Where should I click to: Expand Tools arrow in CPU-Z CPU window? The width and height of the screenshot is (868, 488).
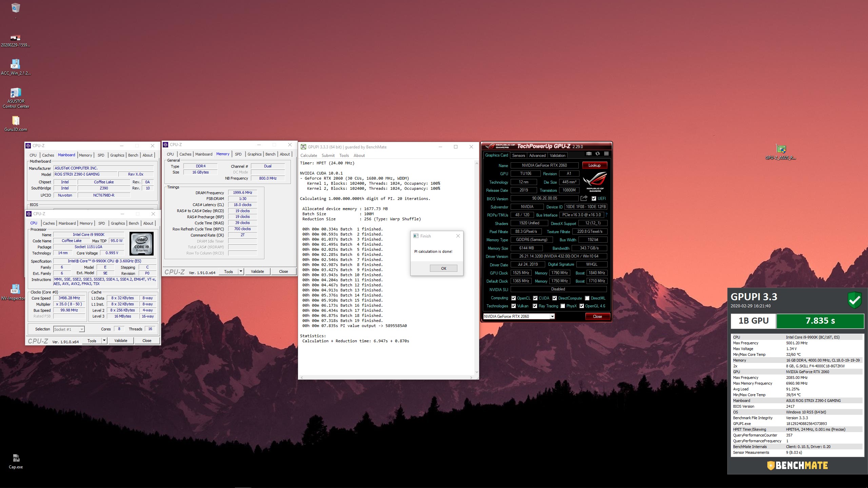pyautogui.click(x=104, y=341)
